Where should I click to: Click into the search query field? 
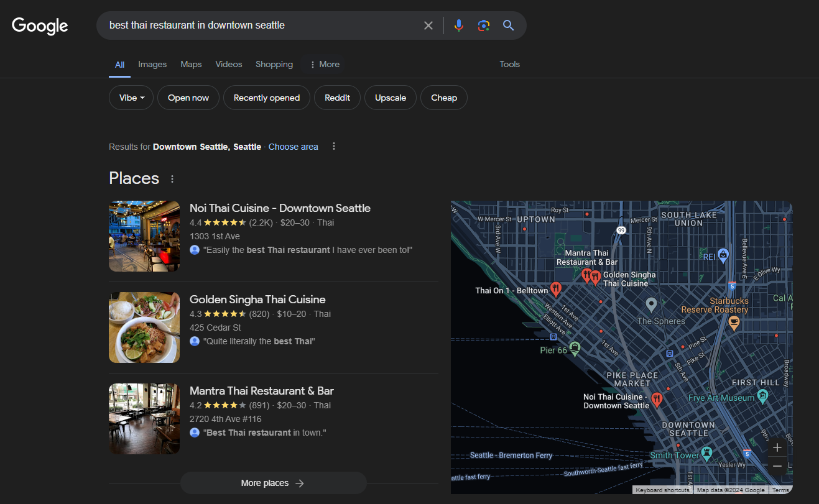tap(261, 25)
